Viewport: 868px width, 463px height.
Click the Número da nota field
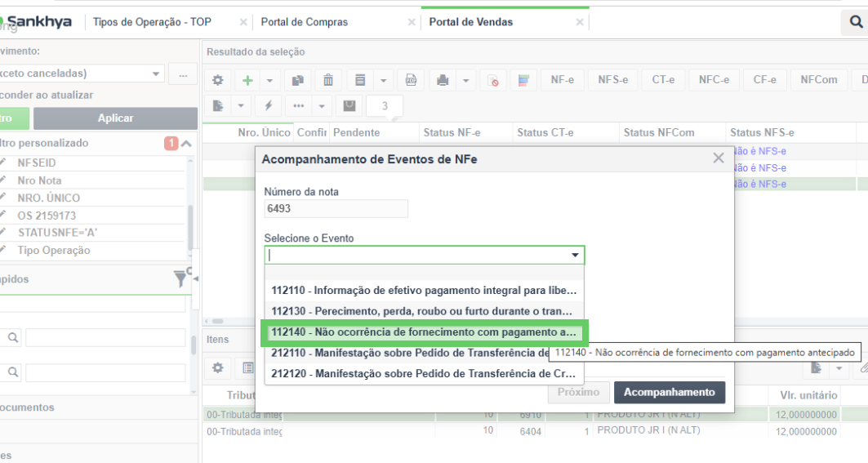pos(336,209)
